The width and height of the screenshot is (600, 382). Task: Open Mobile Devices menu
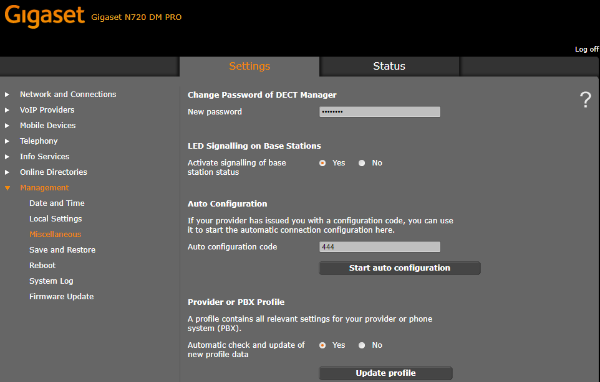pyautogui.click(x=48, y=126)
